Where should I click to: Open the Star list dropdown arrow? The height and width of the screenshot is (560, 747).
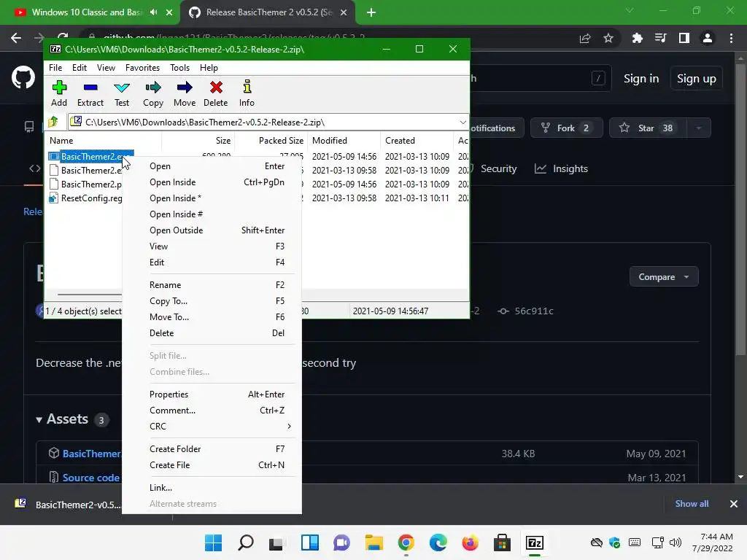click(x=699, y=128)
